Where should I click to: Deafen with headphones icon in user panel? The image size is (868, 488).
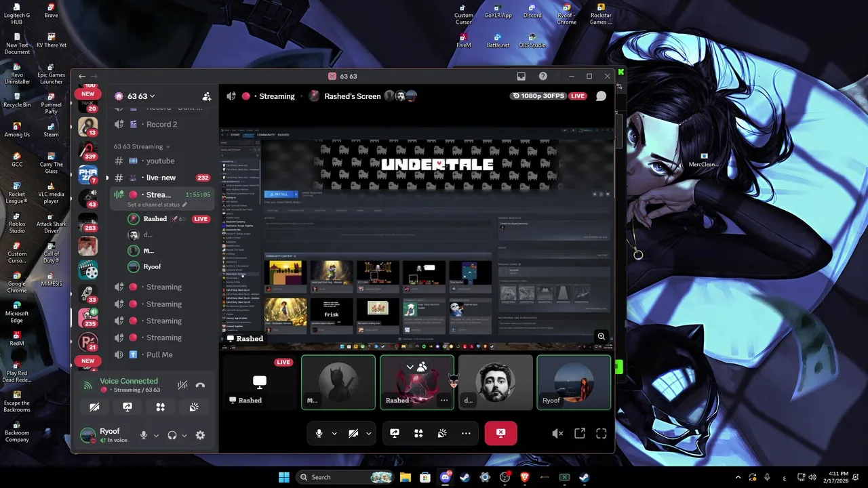pos(172,435)
